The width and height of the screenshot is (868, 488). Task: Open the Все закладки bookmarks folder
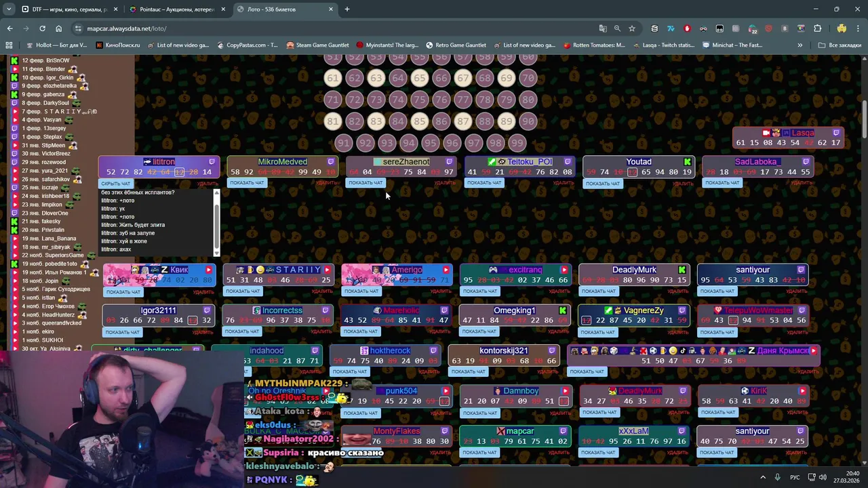pyautogui.click(x=840, y=45)
